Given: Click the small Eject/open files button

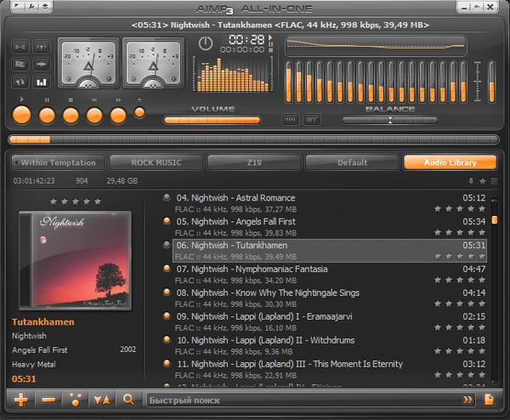Looking at the screenshot, I should (139, 112).
